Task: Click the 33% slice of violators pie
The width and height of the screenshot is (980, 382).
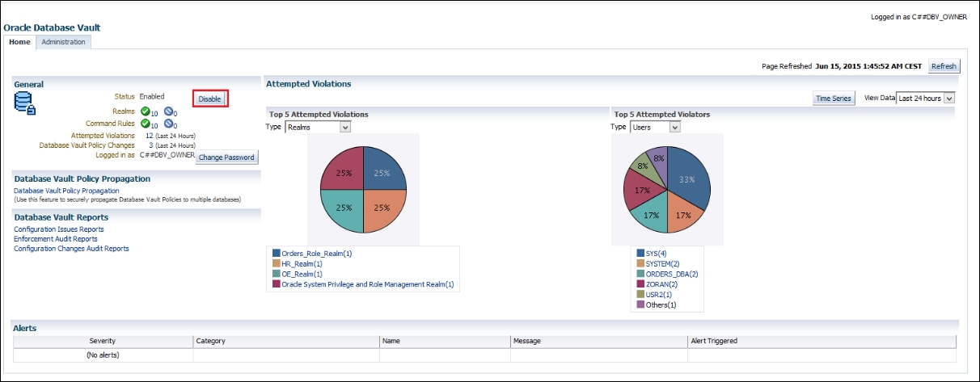Action: [x=689, y=178]
